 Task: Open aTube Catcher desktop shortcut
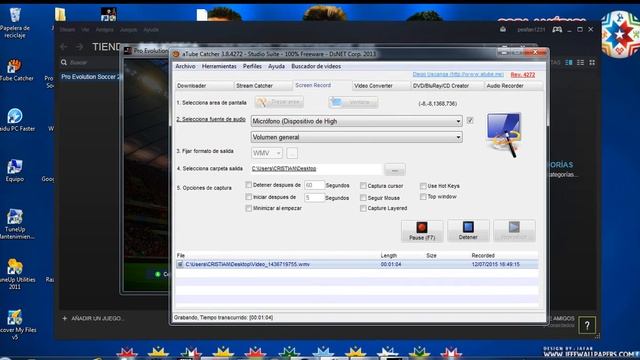tap(15, 70)
